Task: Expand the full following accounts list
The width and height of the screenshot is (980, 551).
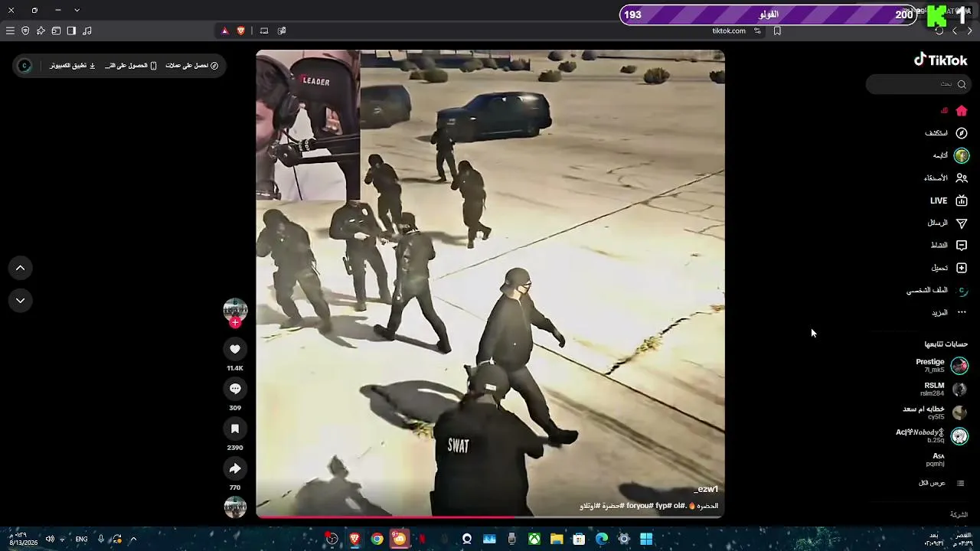Action: (x=942, y=484)
